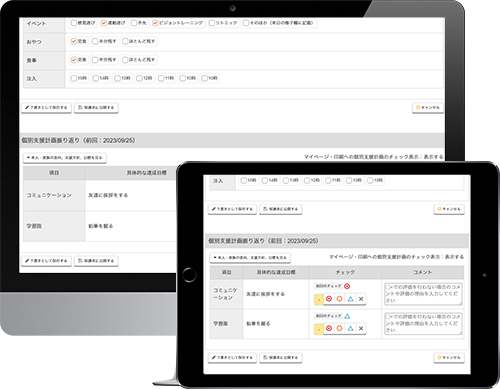Click top 下書きとして保存する button on monitor
Viewport: 500px width, 389px height.
pyautogui.click(x=46, y=108)
